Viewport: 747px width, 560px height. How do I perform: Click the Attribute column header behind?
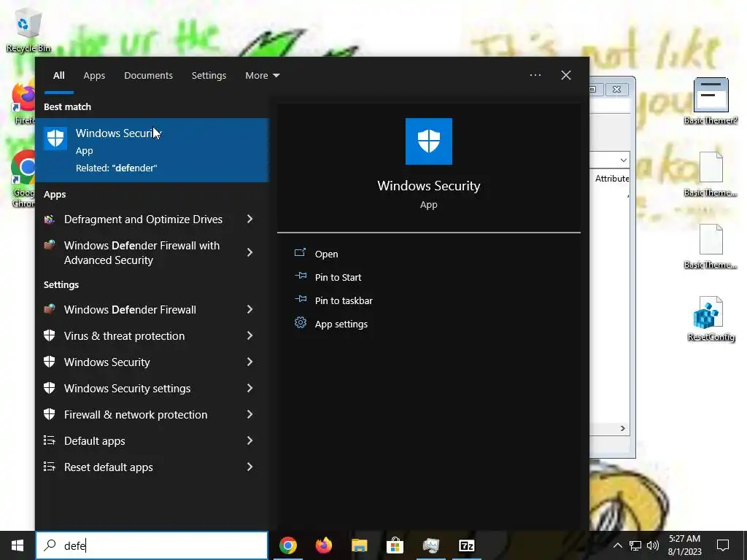612,178
